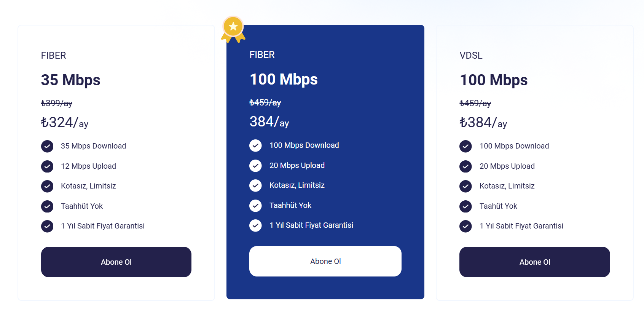Click the VDSL label text
644x310 pixels.
471,56
